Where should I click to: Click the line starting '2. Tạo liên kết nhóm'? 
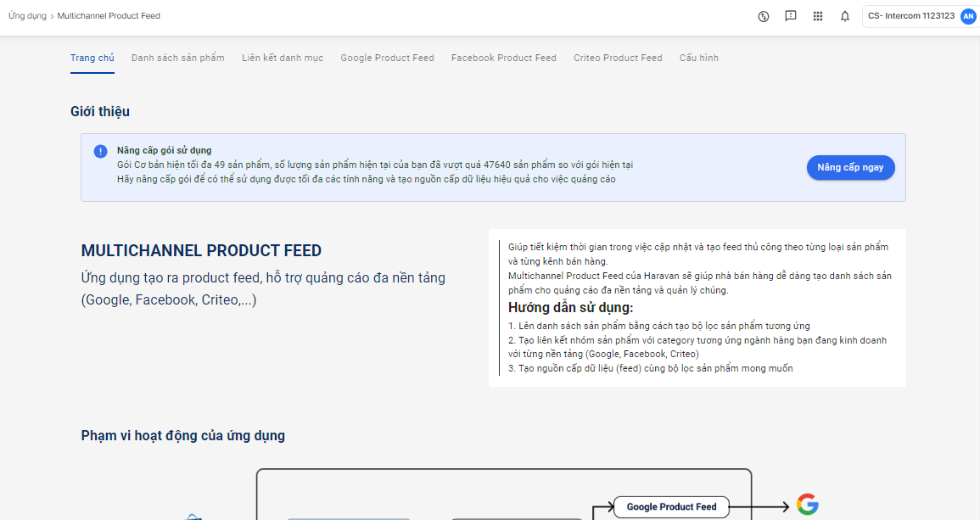tap(697, 348)
